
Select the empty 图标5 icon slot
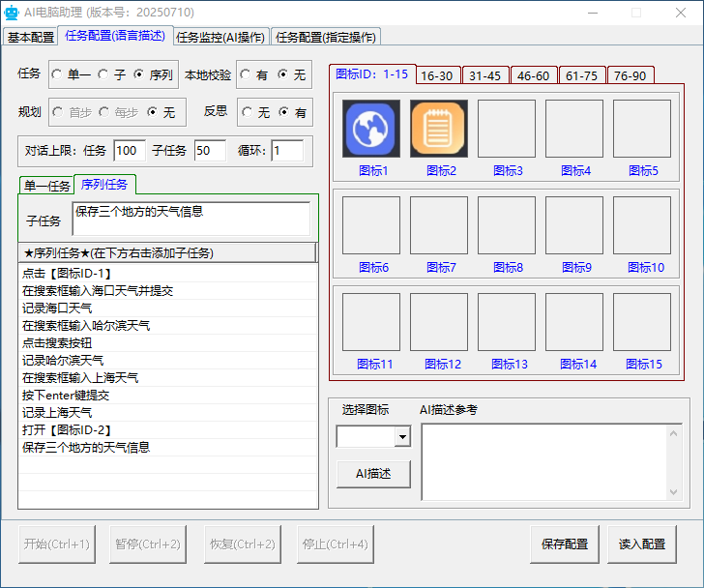(x=642, y=129)
